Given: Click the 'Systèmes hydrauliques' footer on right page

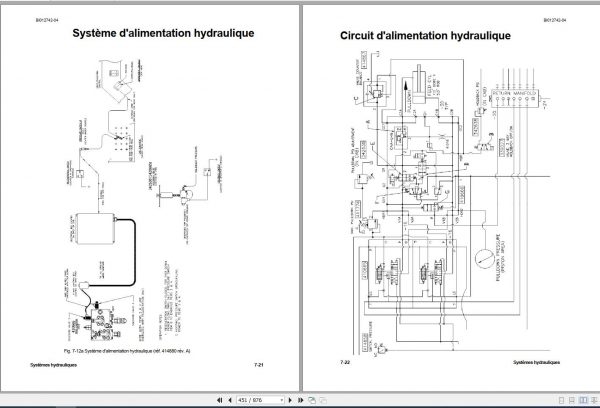Looking at the screenshot, I should coord(536,362).
